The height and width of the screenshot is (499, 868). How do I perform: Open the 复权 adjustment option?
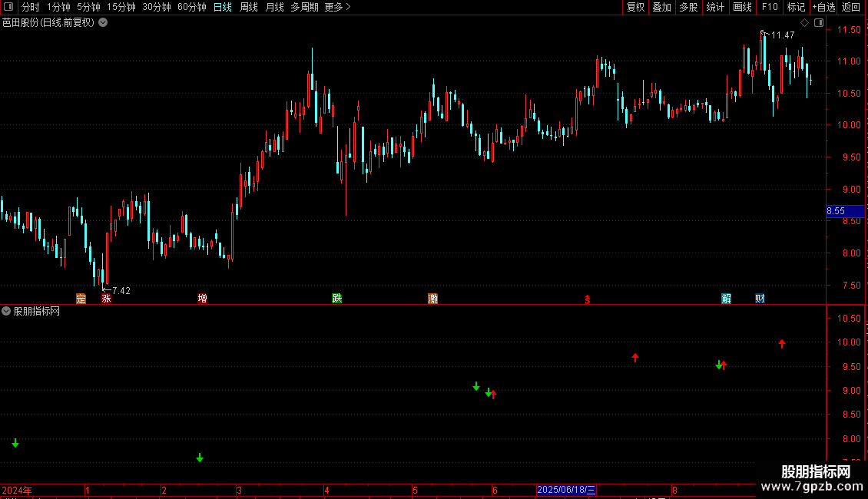click(x=635, y=7)
